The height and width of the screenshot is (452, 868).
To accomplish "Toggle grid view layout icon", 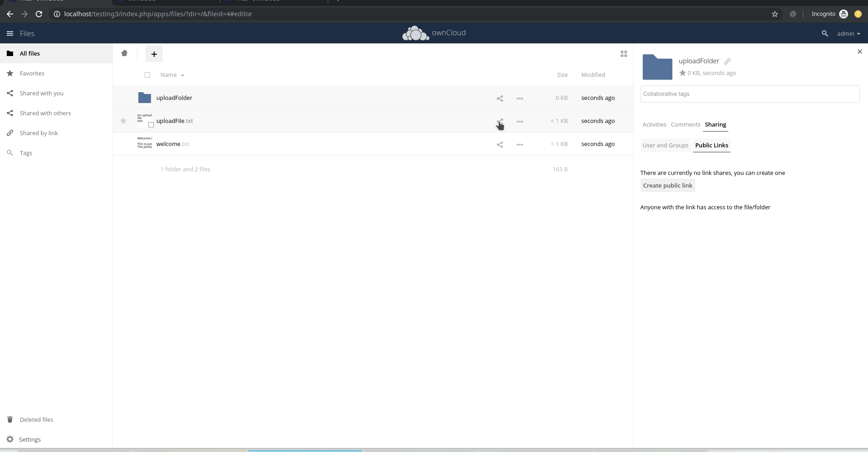I will click(x=624, y=54).
